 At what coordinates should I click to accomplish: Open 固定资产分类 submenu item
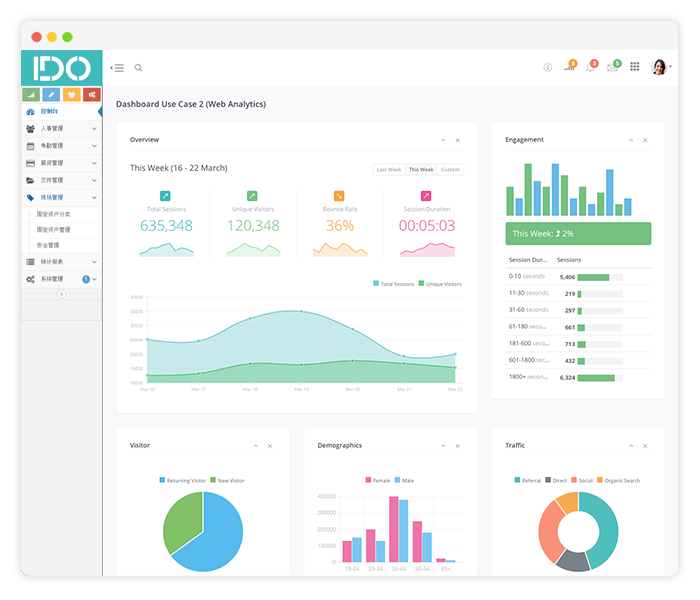[x=53, y=214]
